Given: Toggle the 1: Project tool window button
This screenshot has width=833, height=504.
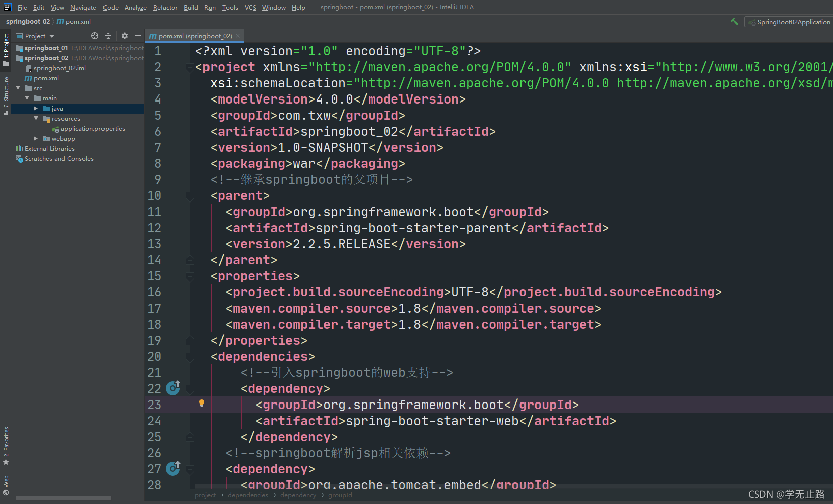Looking at the screenshot, I should [6, 50].
